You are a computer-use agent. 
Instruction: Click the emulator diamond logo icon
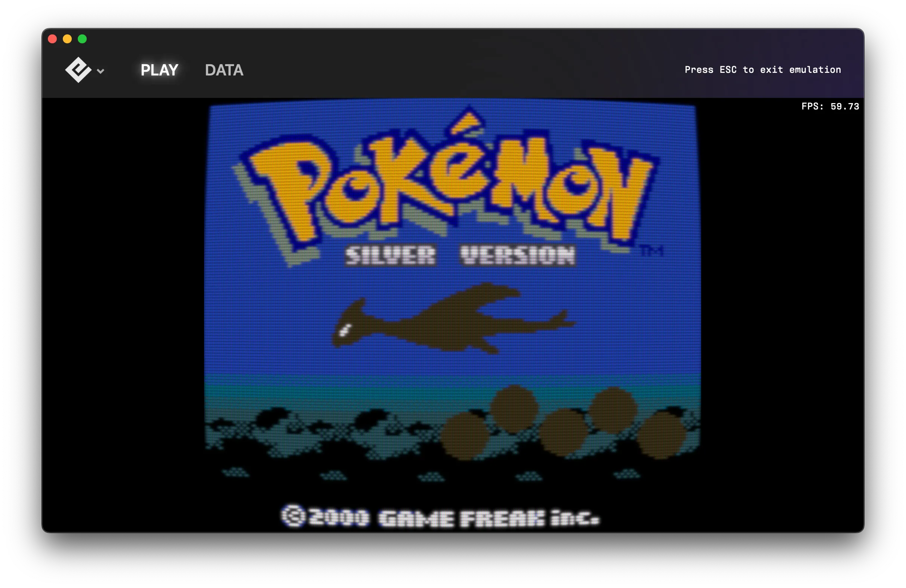[x=78, y=70]
